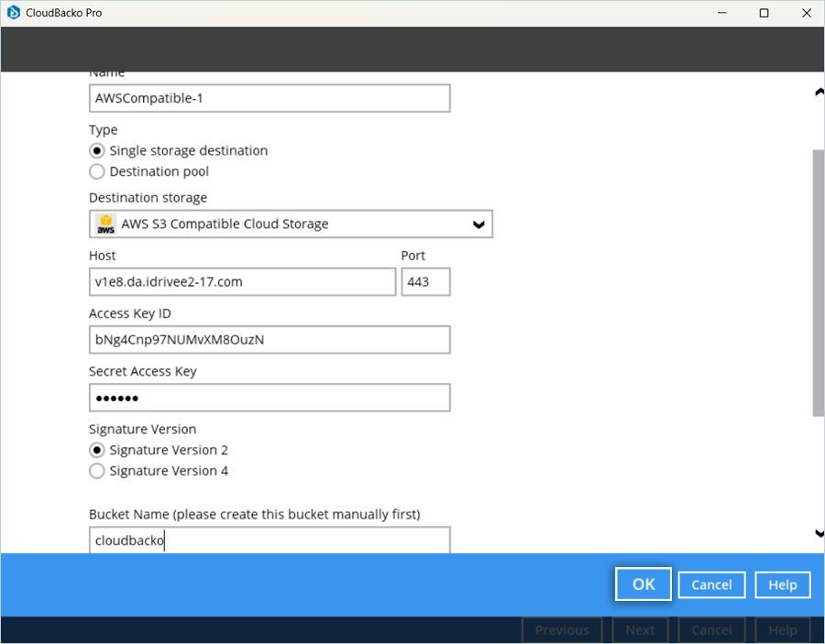Click the Port field showing 443
The width and height of the screenshot is (825, 644).
click(x=425, y=282)
